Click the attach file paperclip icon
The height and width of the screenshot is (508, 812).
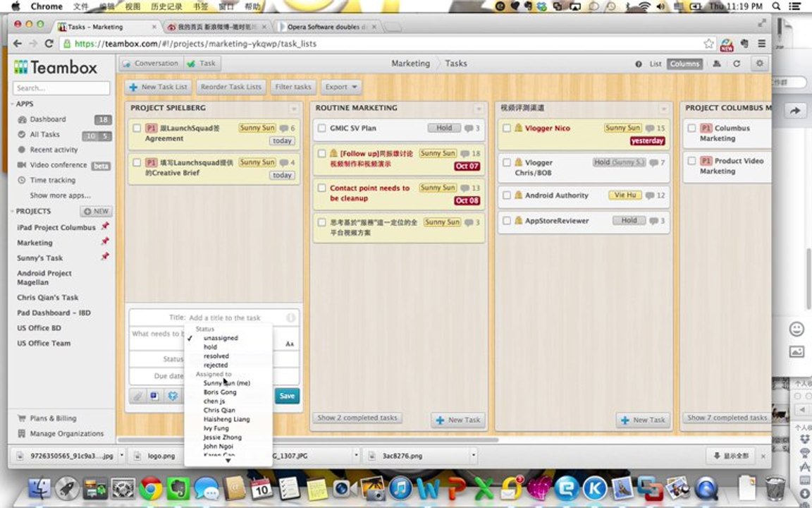pyautogui.click(x=139, y=396)
